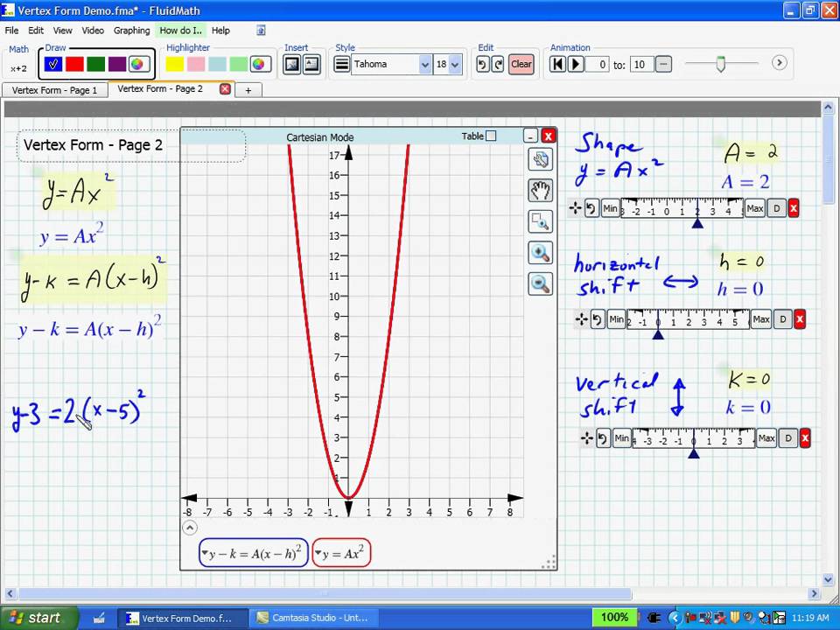This screenshot has width=840, height=630.
Task: Click Min on the A slider
Action: [610, 208]
